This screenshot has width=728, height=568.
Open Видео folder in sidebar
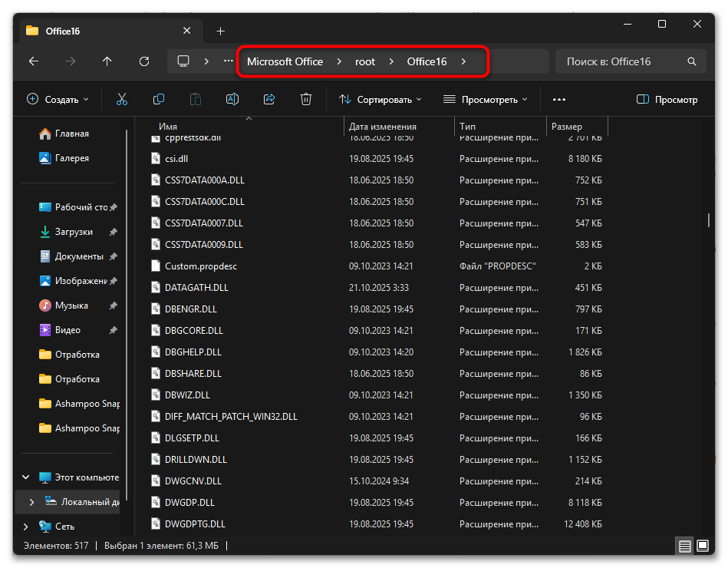(60, 330)
